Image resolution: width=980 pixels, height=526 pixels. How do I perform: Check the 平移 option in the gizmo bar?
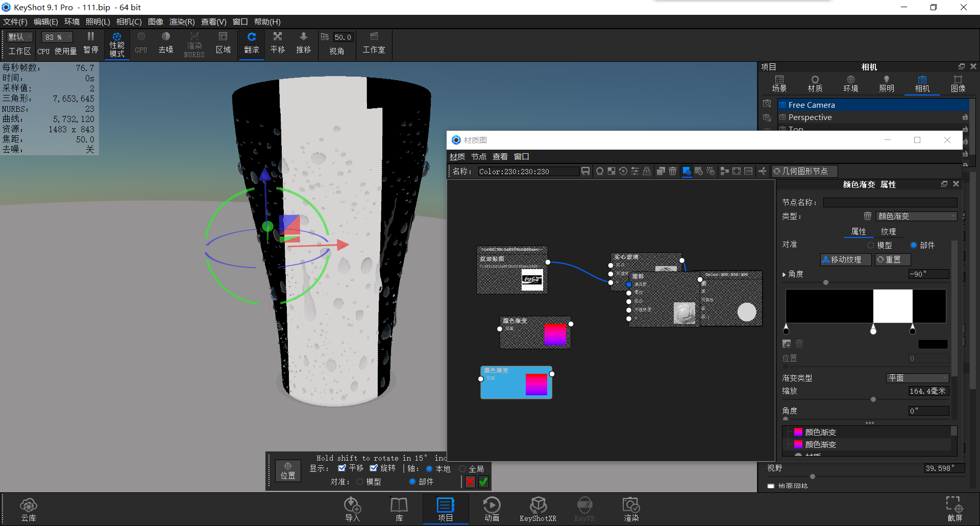tap(342, 468)
